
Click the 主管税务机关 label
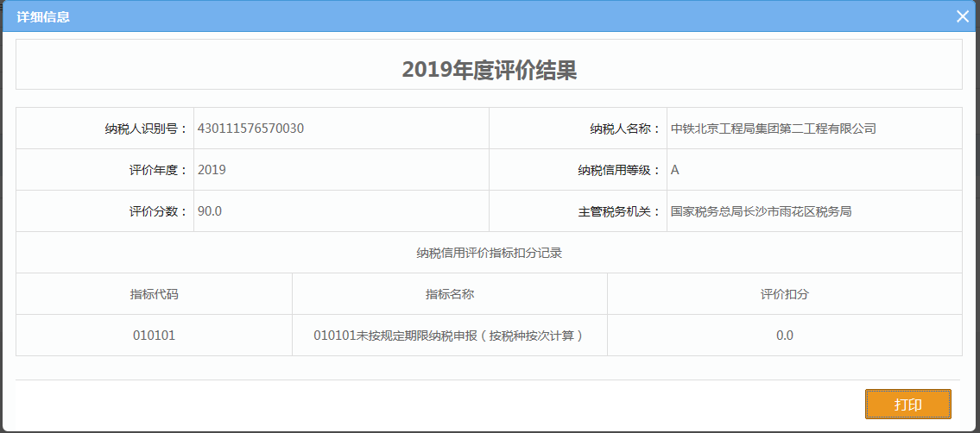pyautogui.click(x=619, y=210)
